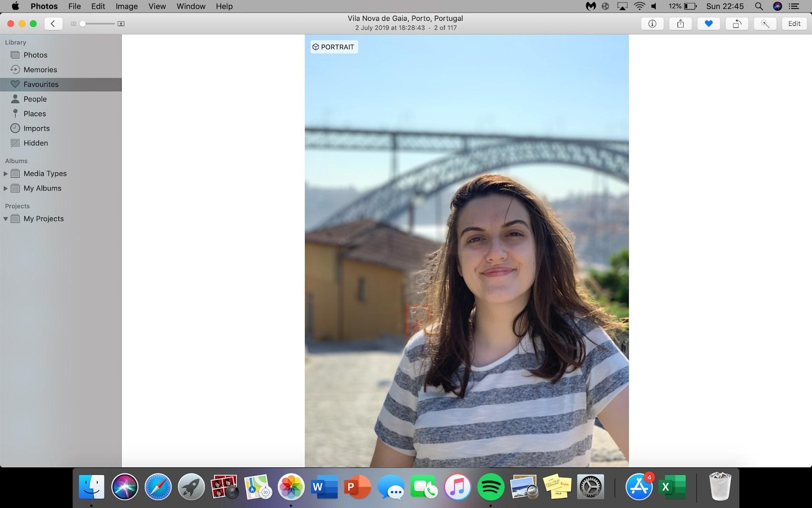The image size is (812, 508).
Task: Open Microsoft Excel from the Dock
Action: click(x=672, y=488)
